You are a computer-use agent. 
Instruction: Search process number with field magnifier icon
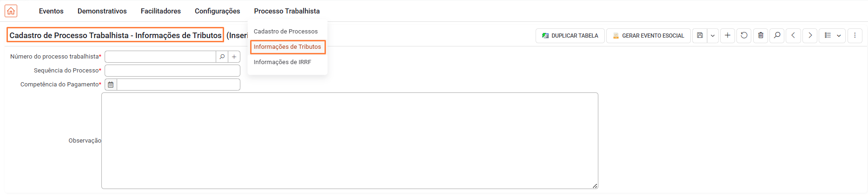click(222, 57)
